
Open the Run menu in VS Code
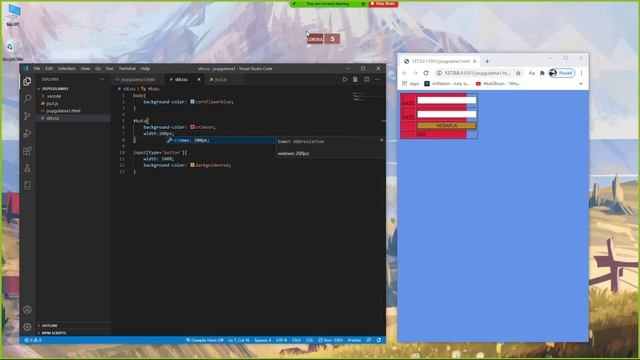click(x=109, y=69)
